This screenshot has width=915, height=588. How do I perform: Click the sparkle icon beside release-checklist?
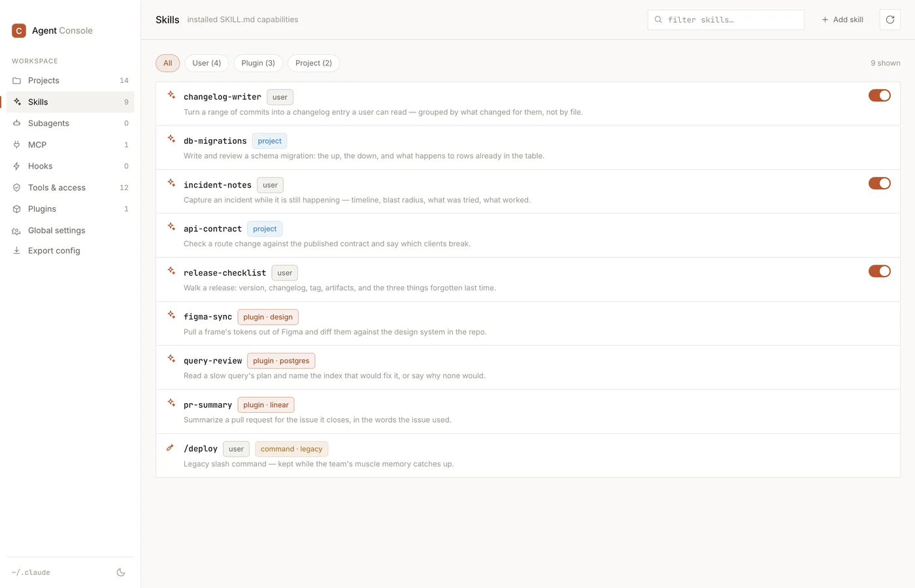171,271
